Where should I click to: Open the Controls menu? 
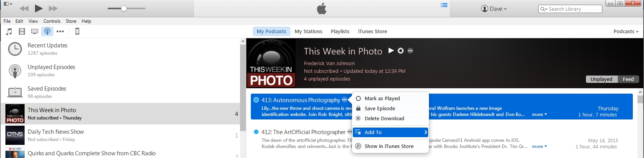52,21
